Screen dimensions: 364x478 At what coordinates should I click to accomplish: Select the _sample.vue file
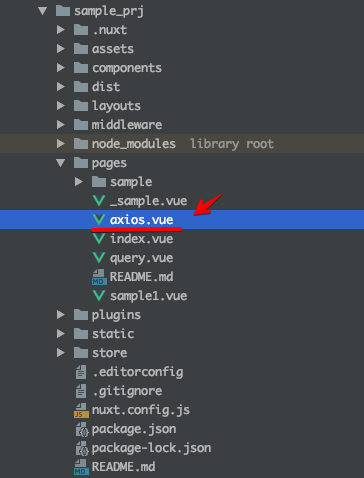pyautogui.click(x=148, y=201)
